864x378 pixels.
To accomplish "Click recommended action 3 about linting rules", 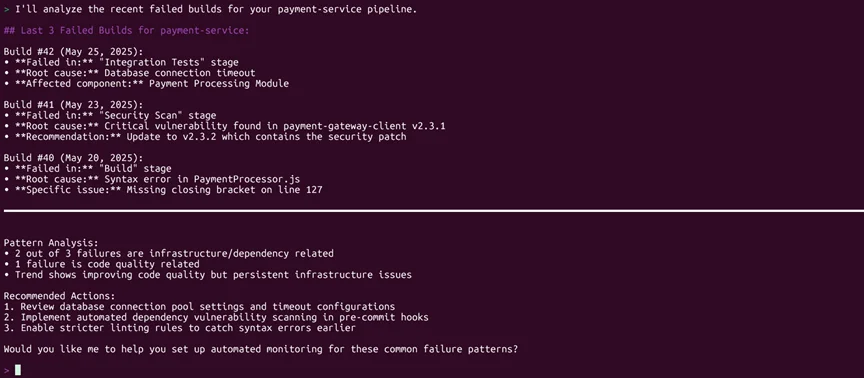I will click(x=180, y=328).
